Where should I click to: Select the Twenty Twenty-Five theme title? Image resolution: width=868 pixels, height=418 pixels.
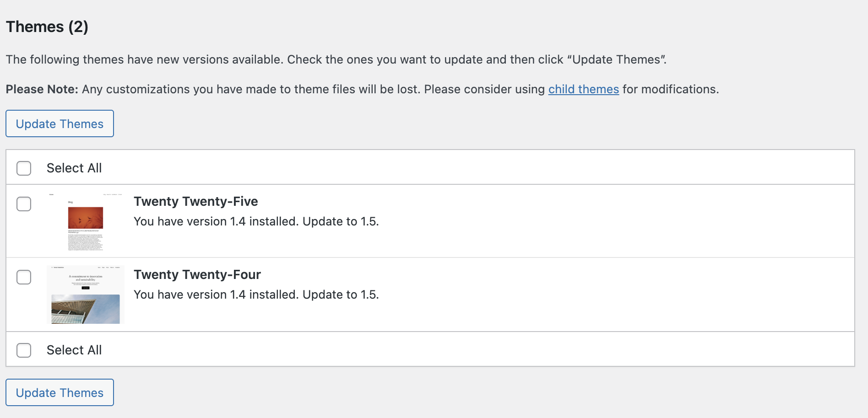pos(196,201)
